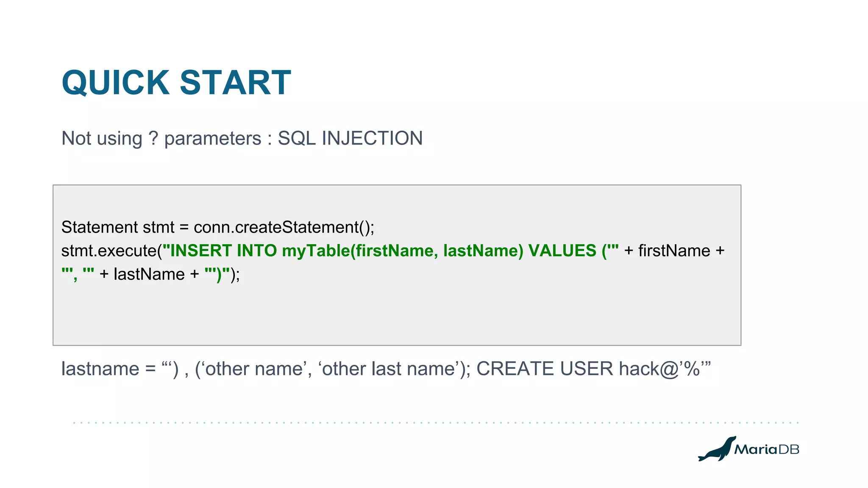This screenshot has width=868, height=488.
Task: Click the green INSERT INTO myTable SQL string
Action: (x=391, y=251)
